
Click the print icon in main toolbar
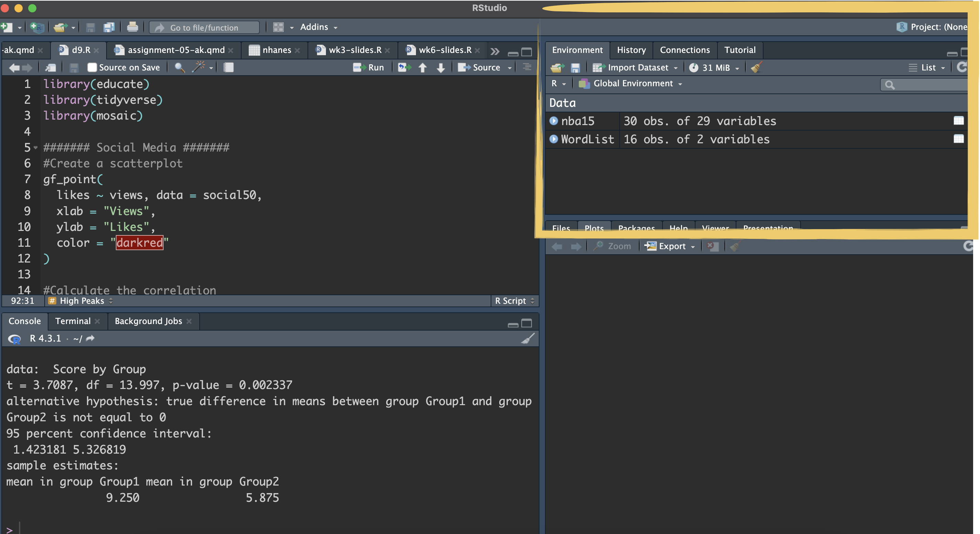tap(132, 27)
